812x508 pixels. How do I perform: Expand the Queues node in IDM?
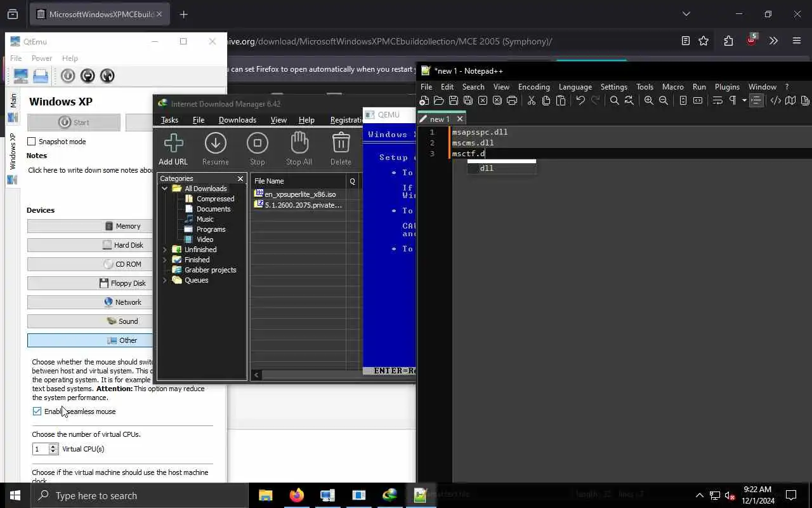point(165,280)
